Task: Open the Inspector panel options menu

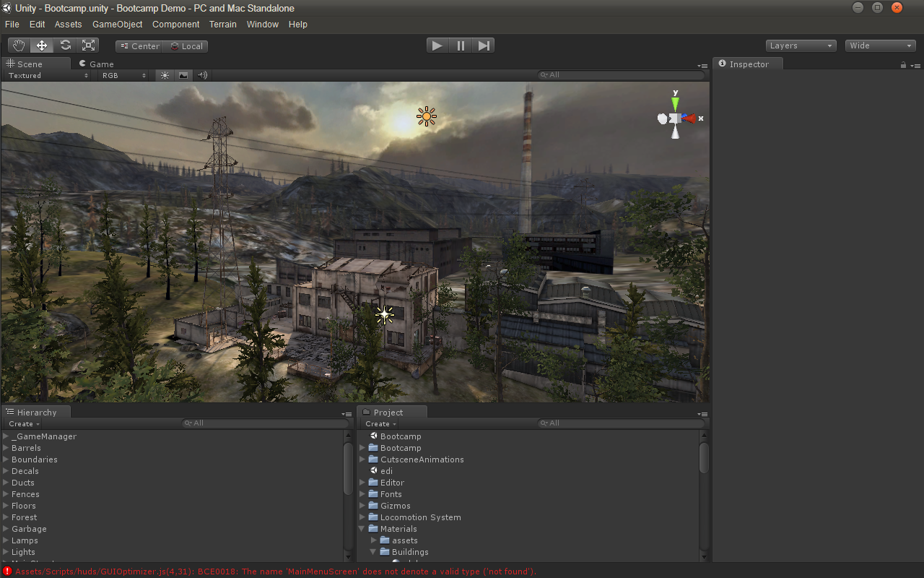Action: pos(915,66)
